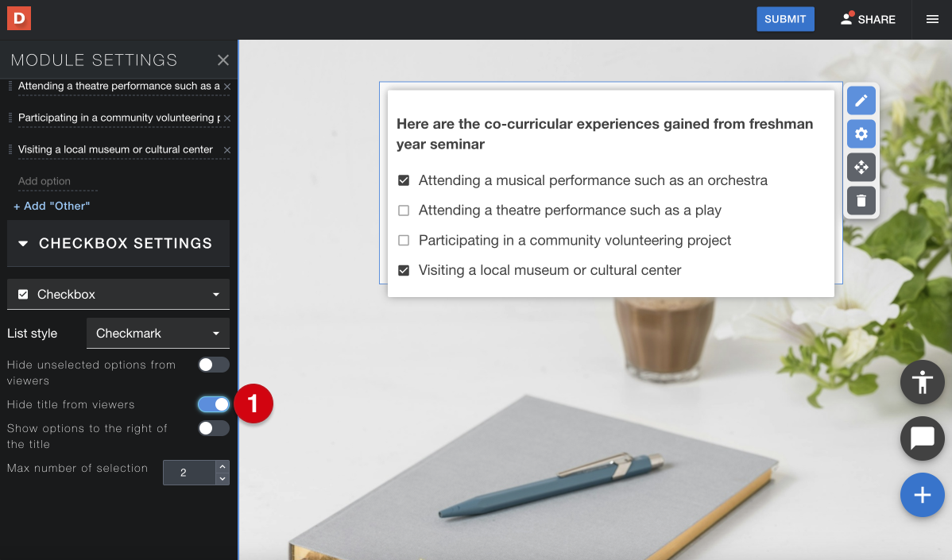Delete module with trash icon
Viewport: 952px width, 560px height.
pos(861,201)
